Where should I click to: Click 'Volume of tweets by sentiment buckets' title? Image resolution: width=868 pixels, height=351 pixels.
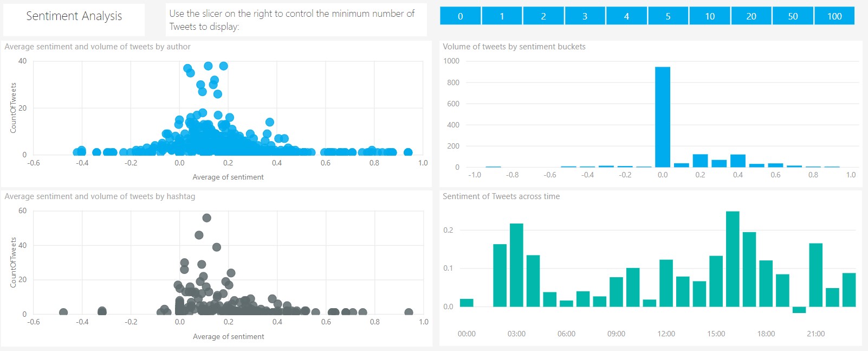(x=514, y=47)
